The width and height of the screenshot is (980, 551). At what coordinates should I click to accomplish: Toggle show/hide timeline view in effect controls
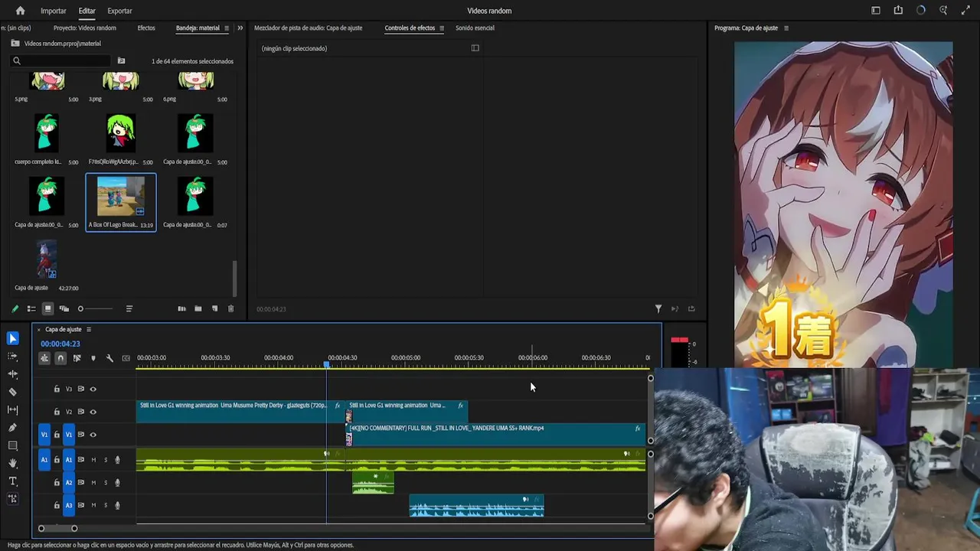[x=475, y=48]
